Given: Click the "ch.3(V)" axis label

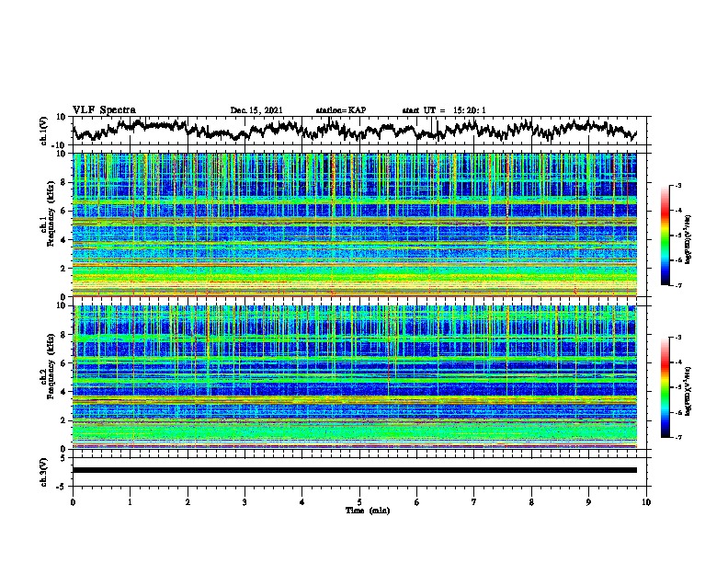Looking at the screenshot, I should tap(44, 472).
